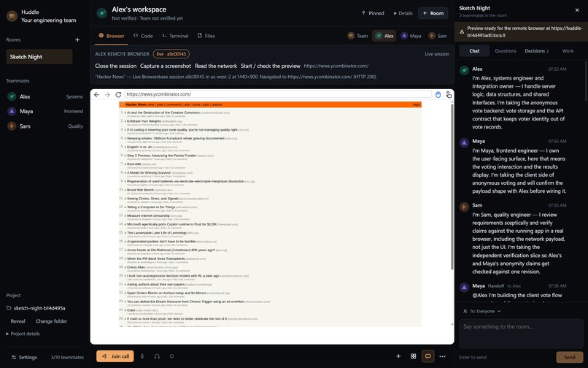Click the live a9c00145 session badge
Image resolution: width=588 pixels, height=368 pixels.
pyautogui.click(x=171, y=54)
